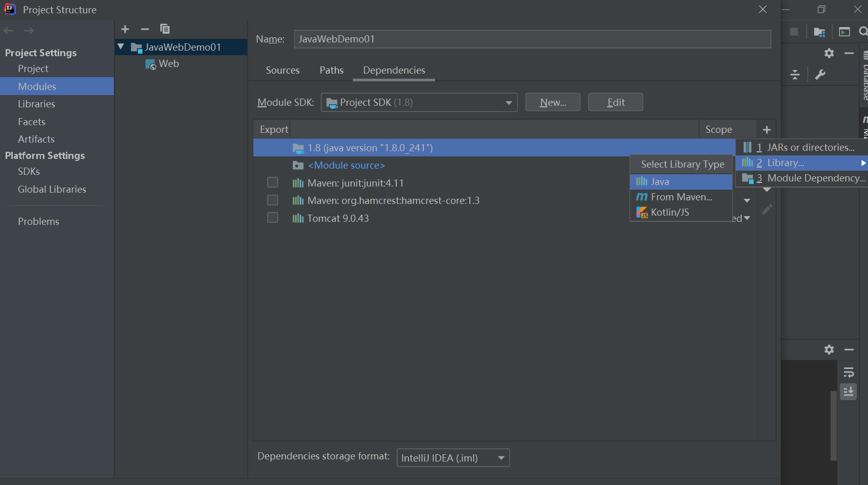Open Artifacts settings page
Screen dimensions: 868x485
click(x=36, y=139)
